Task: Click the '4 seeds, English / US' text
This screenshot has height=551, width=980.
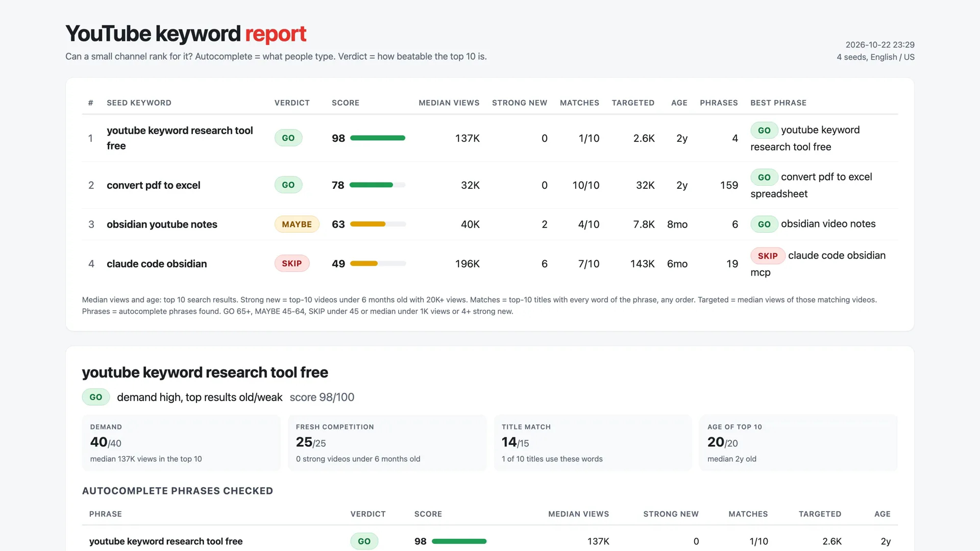Action: [876, 57]
